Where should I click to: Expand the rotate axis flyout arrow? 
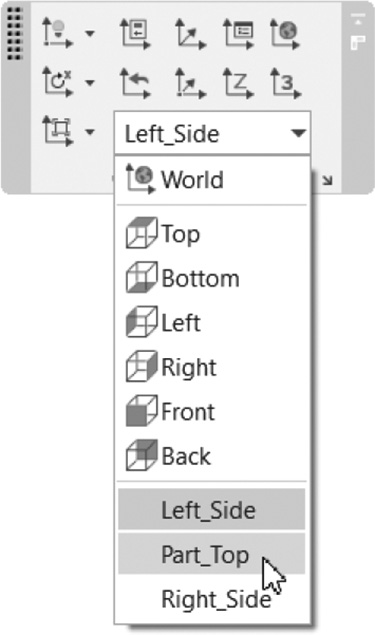pos(90,83)
